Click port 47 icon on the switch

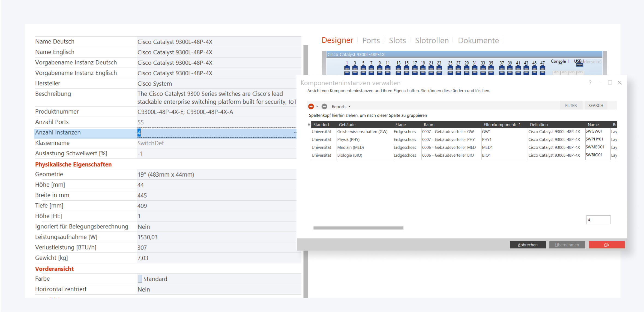543,67
